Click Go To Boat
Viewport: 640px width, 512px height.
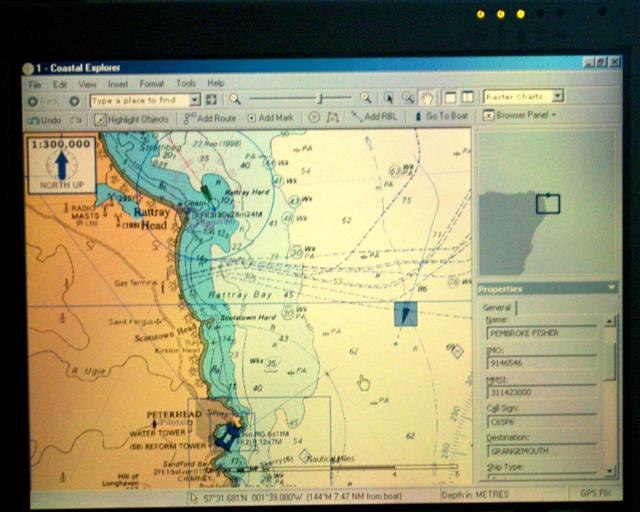(x=441, y=116)
